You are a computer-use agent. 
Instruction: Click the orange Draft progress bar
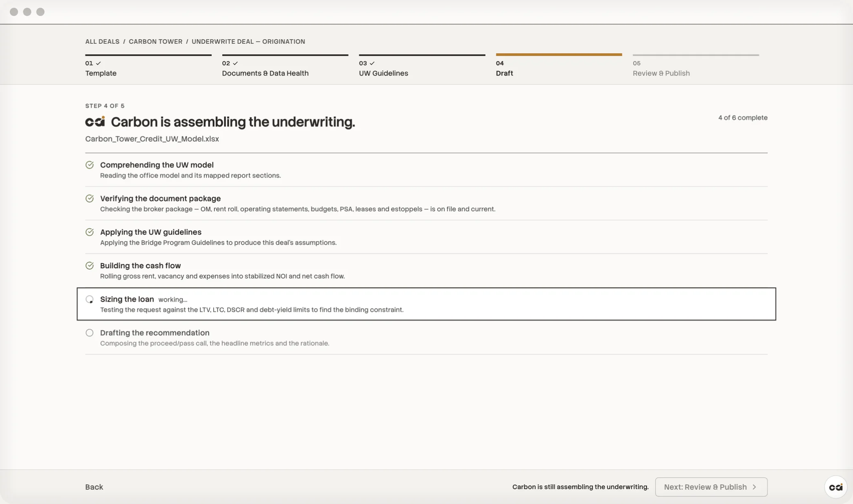click(559, 54)
